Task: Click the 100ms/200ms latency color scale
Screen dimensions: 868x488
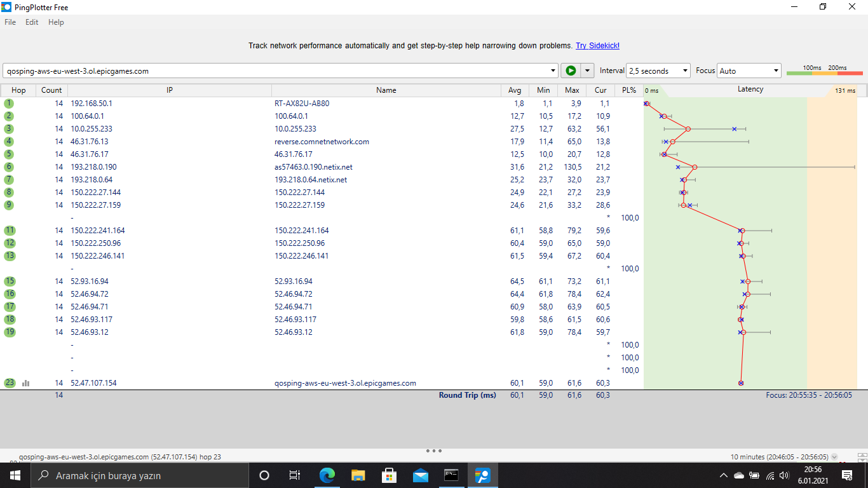Action: click(x=824, y=71)
